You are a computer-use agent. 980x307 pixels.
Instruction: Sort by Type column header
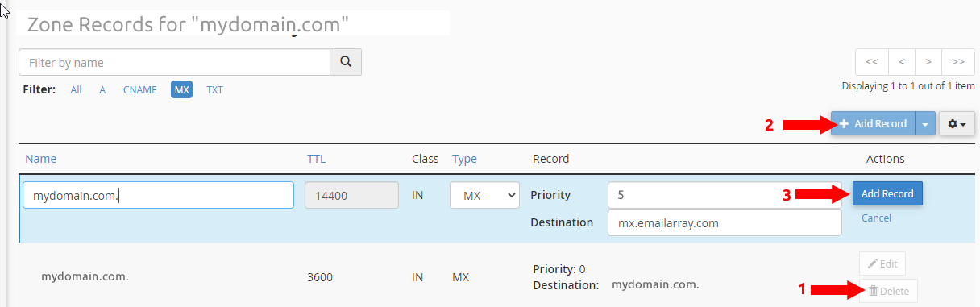coord(464,159)
